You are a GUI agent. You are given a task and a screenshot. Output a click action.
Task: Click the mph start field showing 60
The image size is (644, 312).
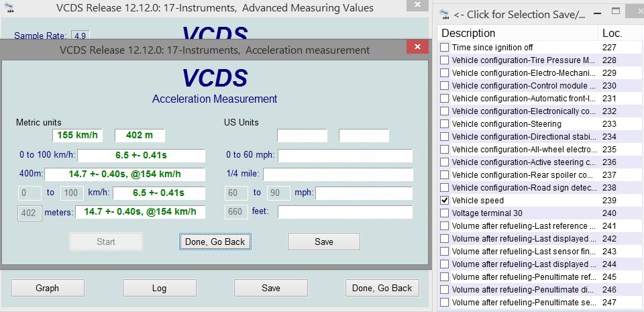(x=236, y=193)
